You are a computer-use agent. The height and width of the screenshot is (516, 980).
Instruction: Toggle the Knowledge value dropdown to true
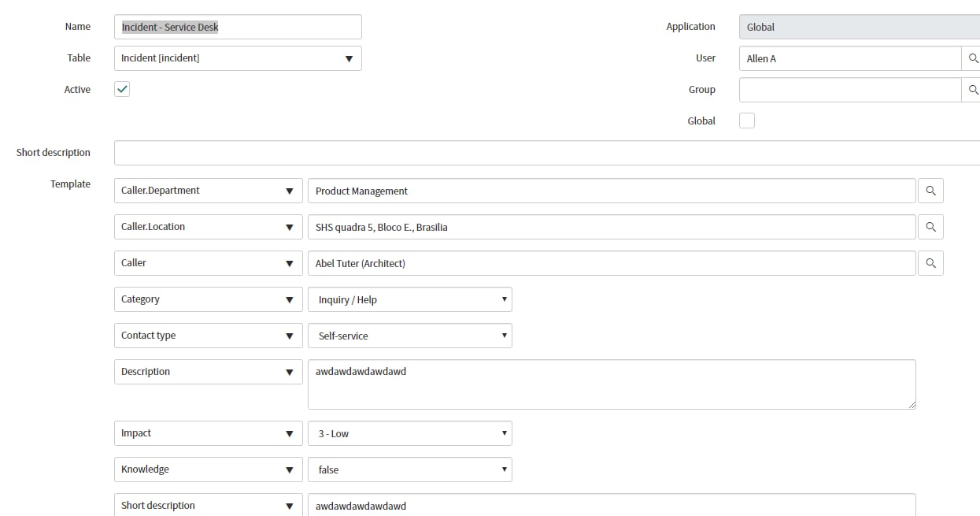[503, 469]
